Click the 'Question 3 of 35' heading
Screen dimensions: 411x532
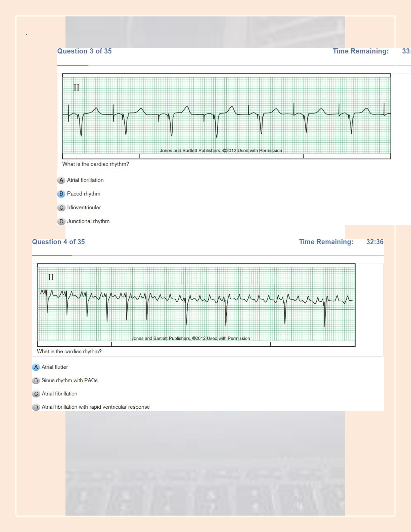tap(84, 51)
